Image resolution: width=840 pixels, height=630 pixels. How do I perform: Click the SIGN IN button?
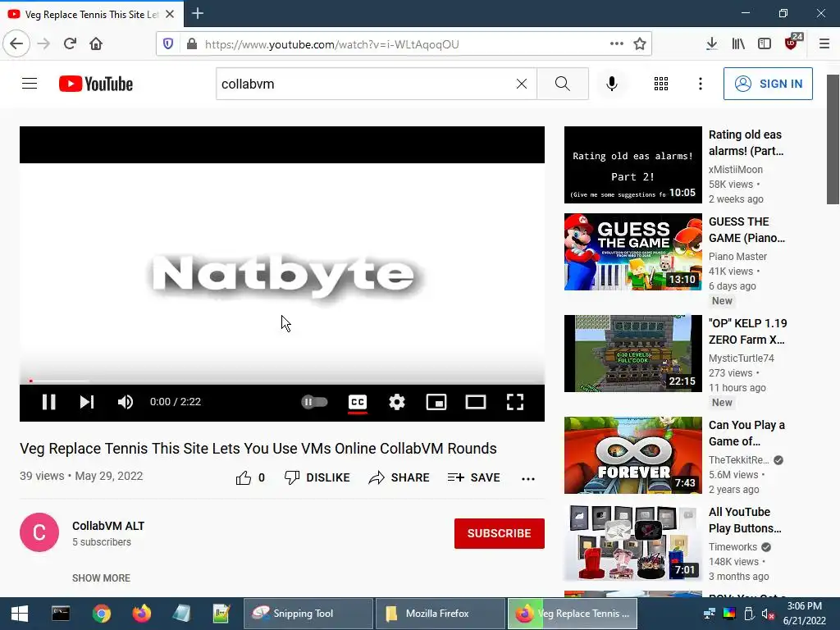pyautogui.click(x=768, y=84)
